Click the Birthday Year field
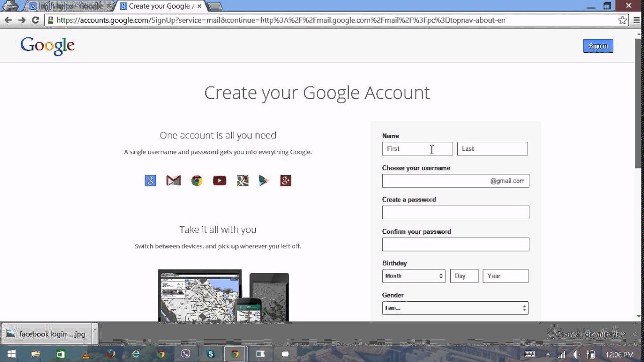Screen dimensions: 644x362 tap(506, 276)
